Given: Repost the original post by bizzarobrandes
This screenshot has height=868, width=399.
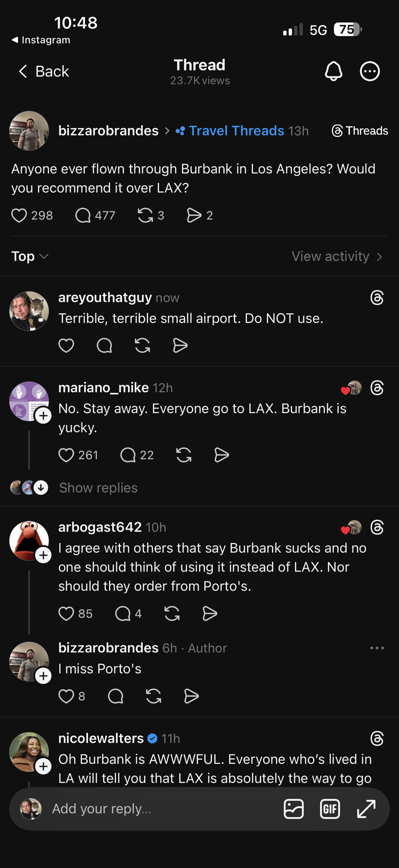Looking at the screenshot, I should point(145,215).
